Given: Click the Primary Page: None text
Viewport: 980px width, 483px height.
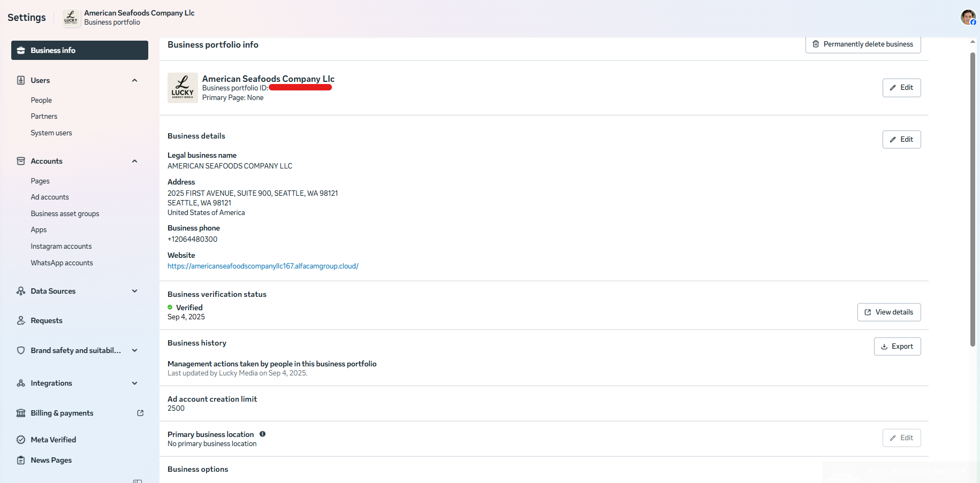Looking at the screenshot, I should [233, 97].
